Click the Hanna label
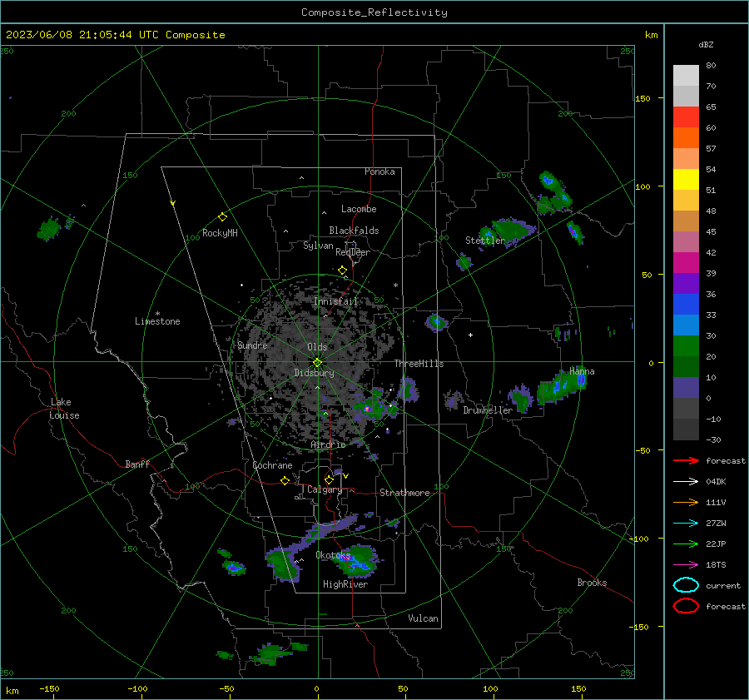This screenshot has width=749, height=700. click(x=582, y=371)
